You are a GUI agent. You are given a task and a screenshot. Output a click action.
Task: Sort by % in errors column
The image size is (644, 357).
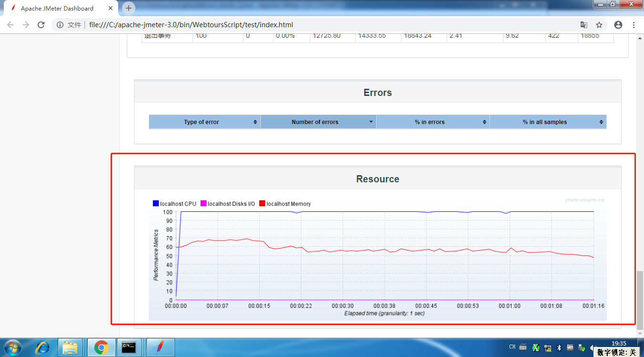pos(433,122)
